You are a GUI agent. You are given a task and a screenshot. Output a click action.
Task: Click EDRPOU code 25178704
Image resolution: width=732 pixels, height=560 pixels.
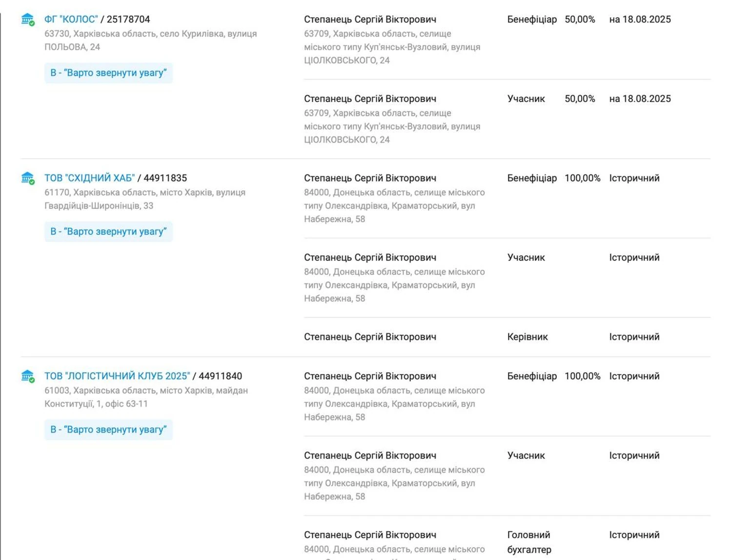[128, 20]
